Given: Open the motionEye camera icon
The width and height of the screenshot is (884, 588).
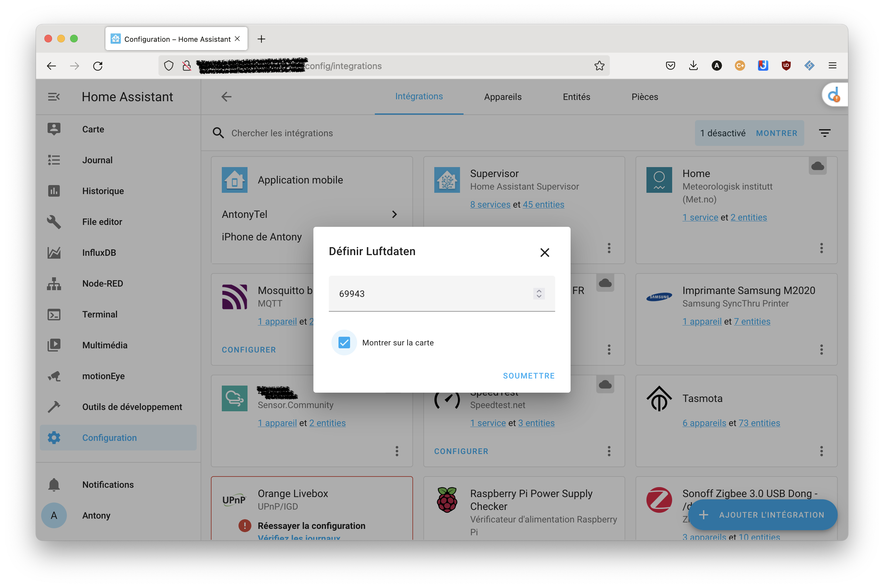Looking at the screenshot, I should click(x=54, y=376).
